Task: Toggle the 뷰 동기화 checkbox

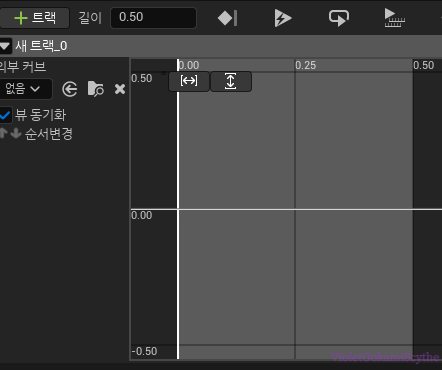Action: [x=5, y=115]
